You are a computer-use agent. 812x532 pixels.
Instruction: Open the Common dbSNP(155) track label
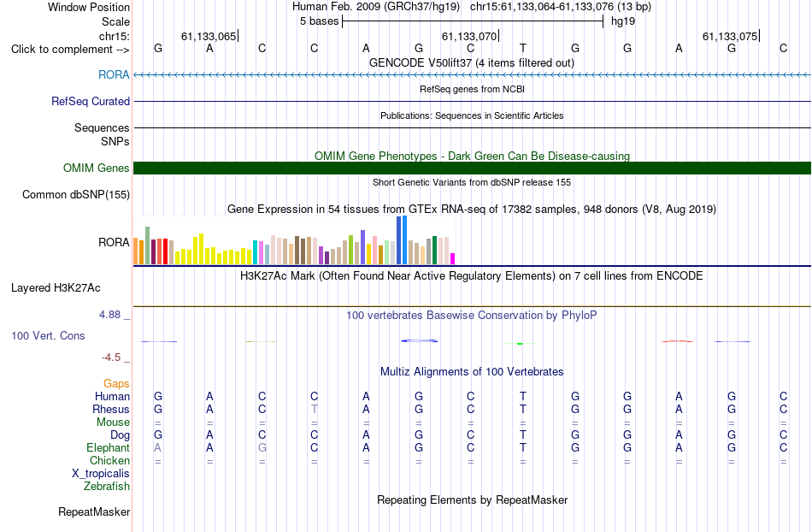click(x=76, y=195)
